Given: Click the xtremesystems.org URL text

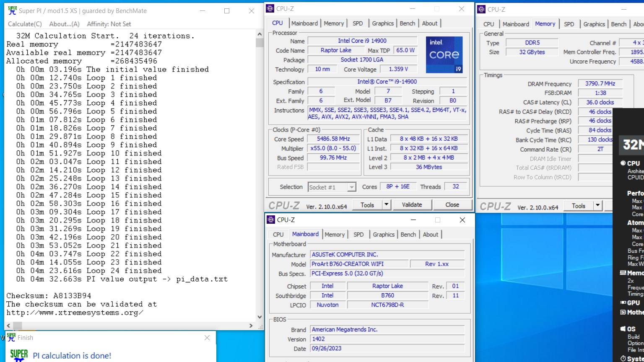Looking at the screenshot, I should coord(75,313).
